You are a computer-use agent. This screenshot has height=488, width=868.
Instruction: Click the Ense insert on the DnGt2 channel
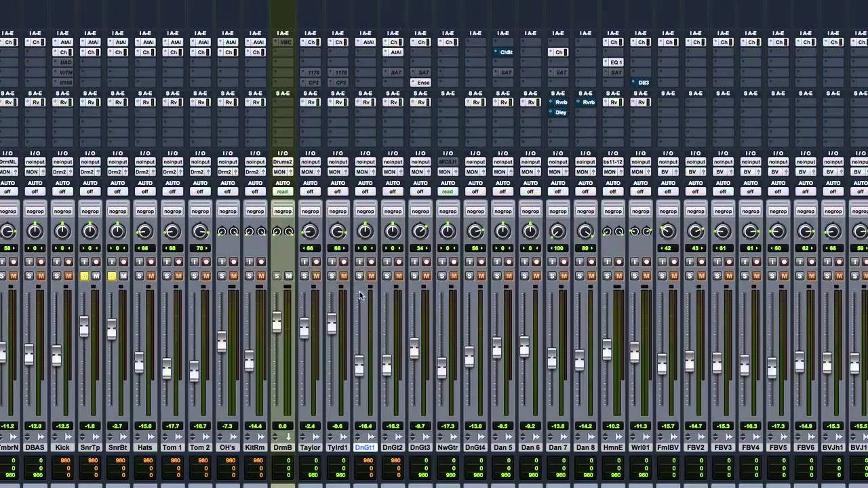click(421, 82)
